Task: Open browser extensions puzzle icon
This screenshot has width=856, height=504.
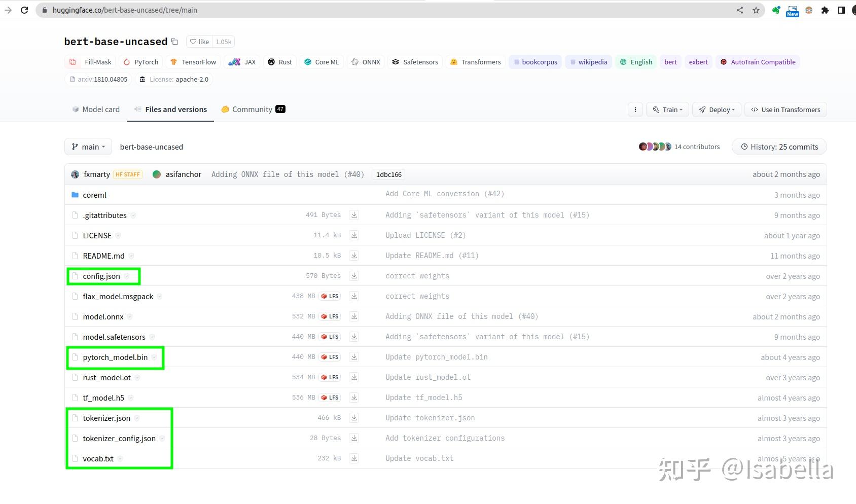Action: point(825,10)
